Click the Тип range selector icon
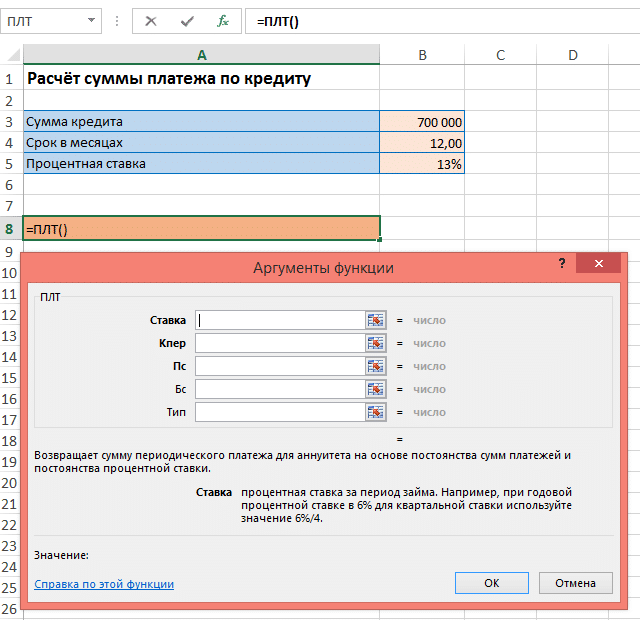This screenshot has height=620, width=640. [376, 412]
